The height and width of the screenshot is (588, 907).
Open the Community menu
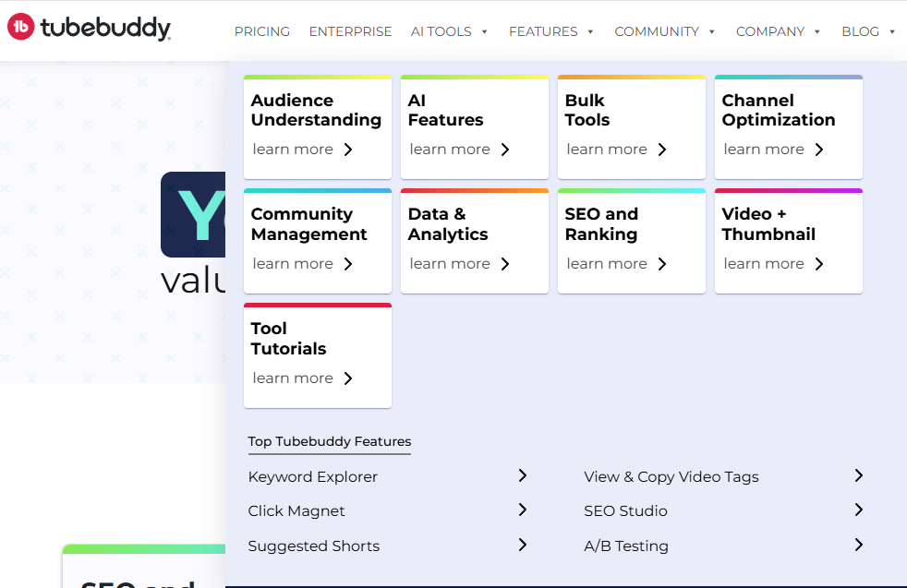tap(657, 31)
